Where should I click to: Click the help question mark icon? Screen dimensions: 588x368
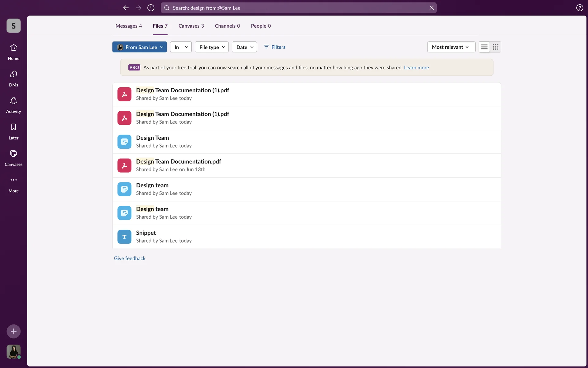pos(579,8)
